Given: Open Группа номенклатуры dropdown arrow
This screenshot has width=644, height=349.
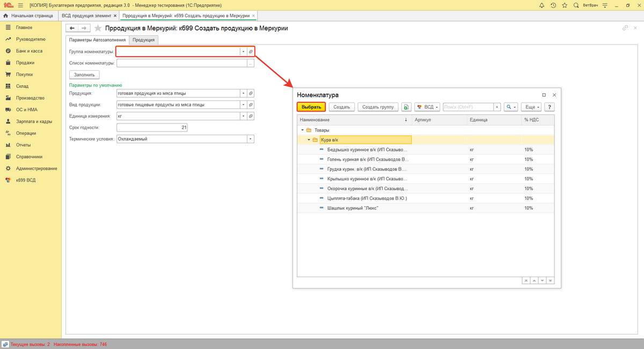Looking at the screenshot, I should point(243,52).
